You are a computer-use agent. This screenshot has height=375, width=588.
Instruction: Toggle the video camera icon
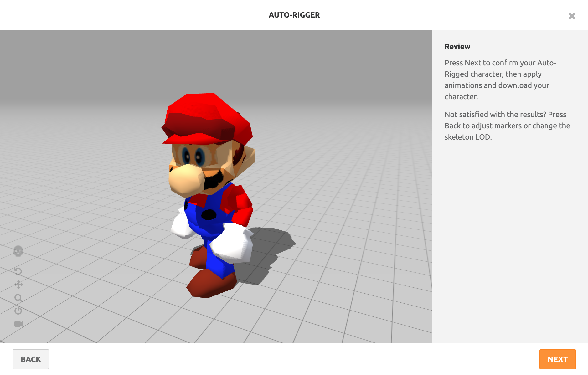tap(18, 324)
